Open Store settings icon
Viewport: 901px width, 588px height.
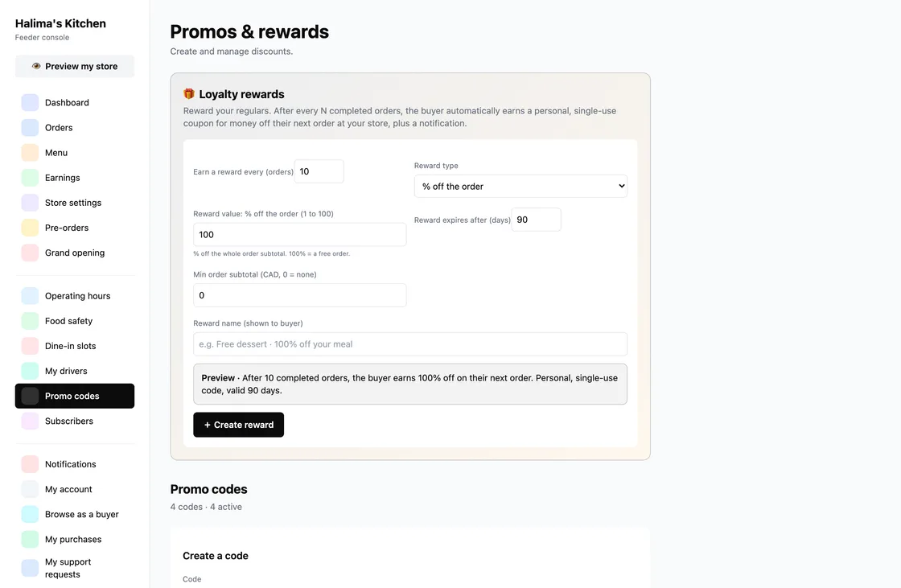pos(30,203)
